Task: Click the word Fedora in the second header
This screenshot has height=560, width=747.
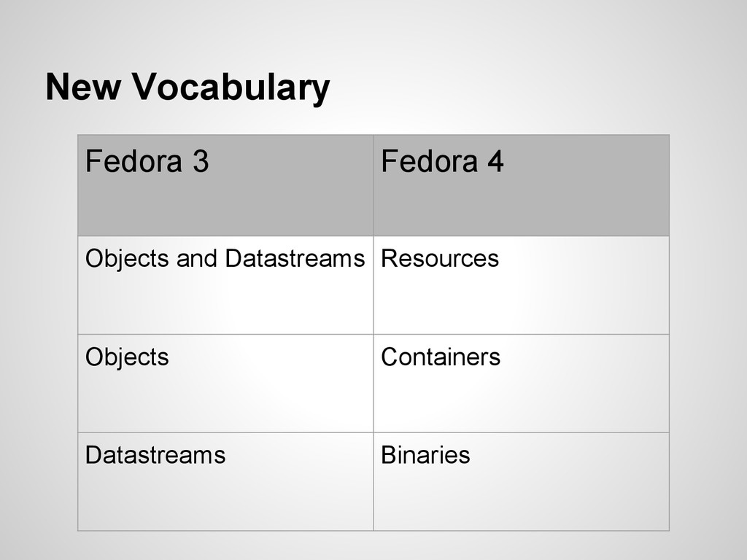Action: pos(429,161)
